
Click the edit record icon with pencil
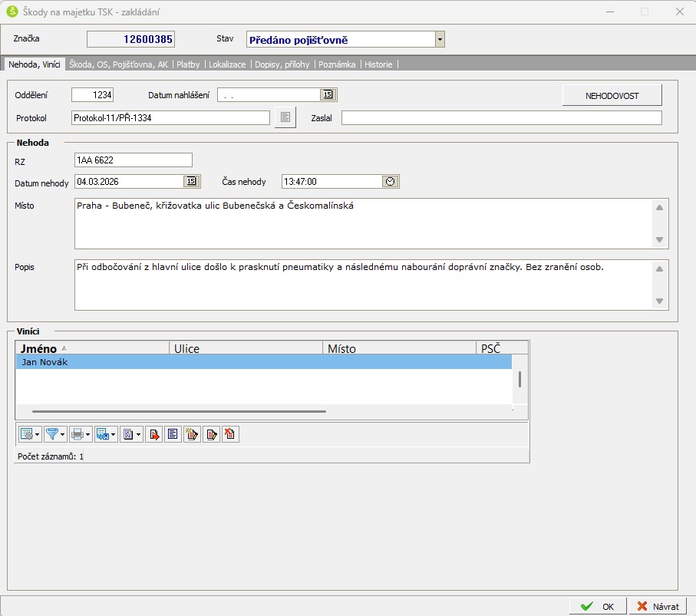point(211,434)
